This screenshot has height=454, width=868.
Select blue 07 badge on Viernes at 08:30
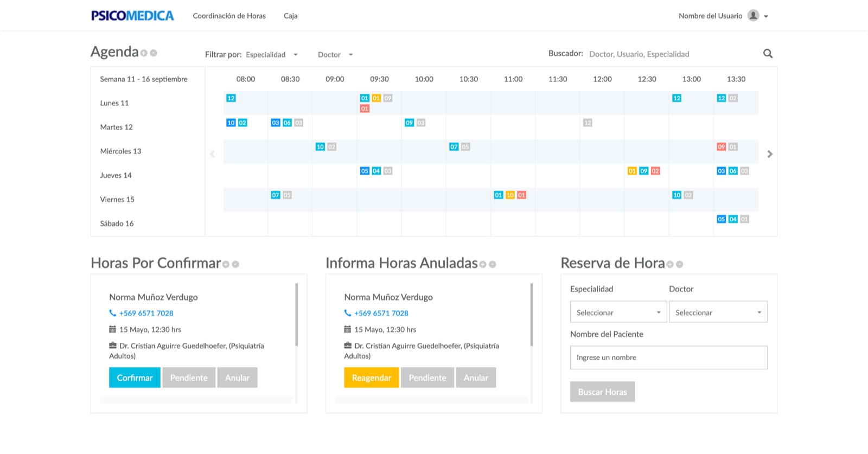pyautogui.click(x=276, y=195)
